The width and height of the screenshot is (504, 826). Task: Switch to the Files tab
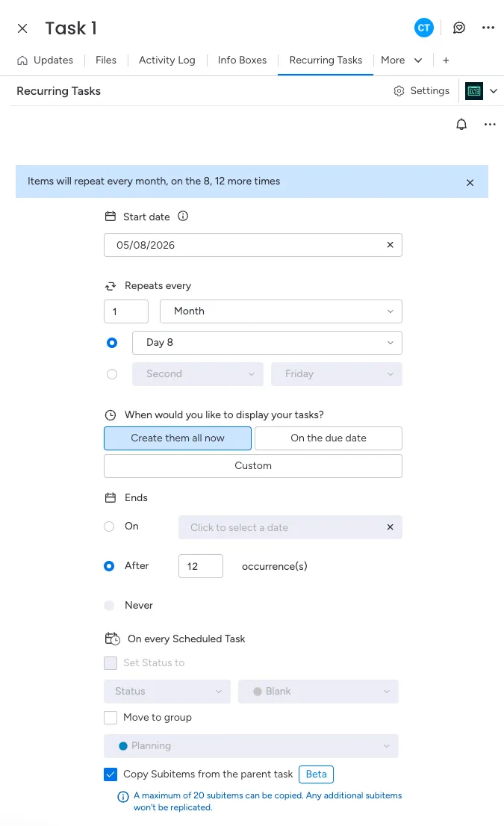point(106,60)
